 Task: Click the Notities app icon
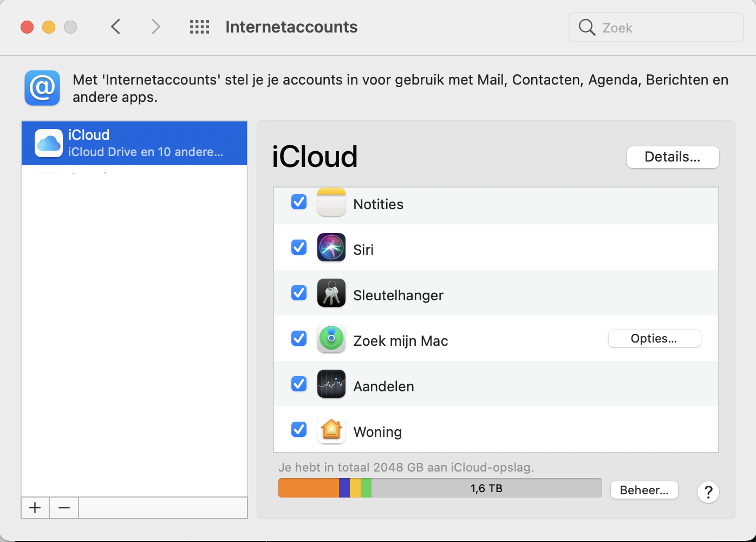pyautogui.click(x=331, y=202)
